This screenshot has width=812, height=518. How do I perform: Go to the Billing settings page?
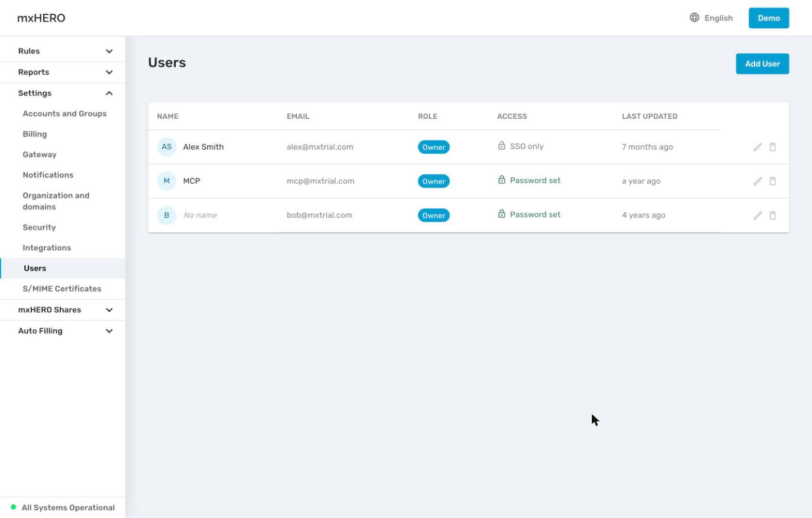(34, 134)
